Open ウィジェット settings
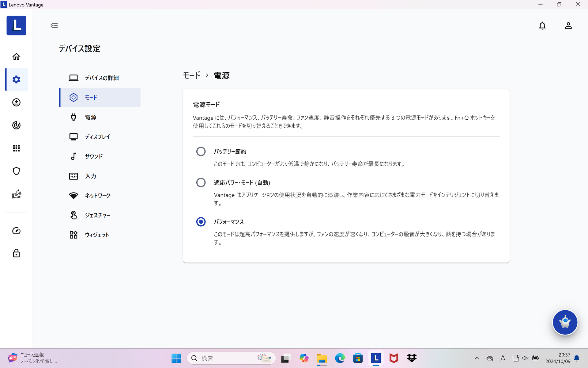Image resolution: width=588 pixels, height=368 pixels. pos(100,235)
